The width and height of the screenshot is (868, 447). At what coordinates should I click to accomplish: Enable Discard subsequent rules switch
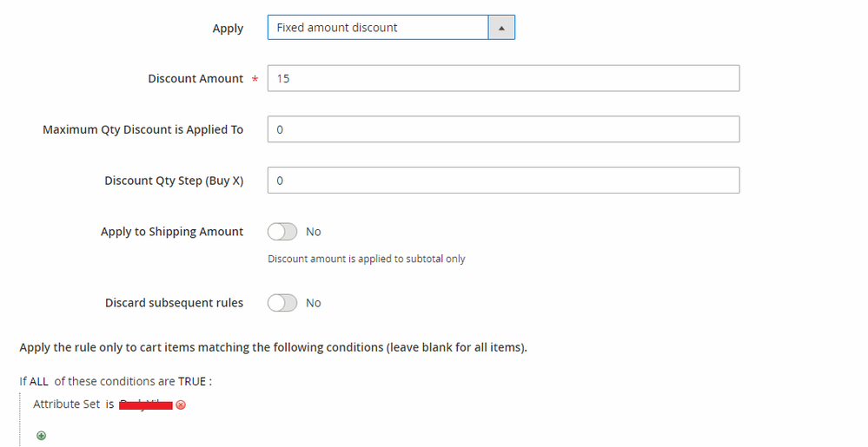282,303
